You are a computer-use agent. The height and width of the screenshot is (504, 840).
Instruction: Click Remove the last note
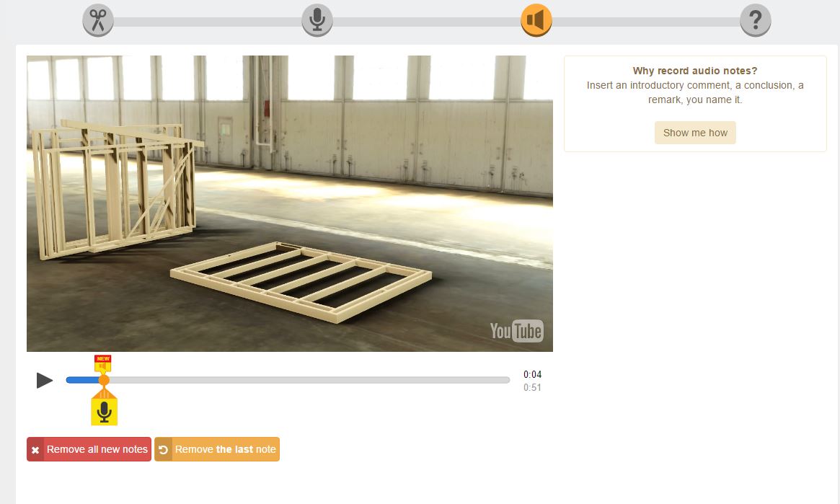coord(217,449)
